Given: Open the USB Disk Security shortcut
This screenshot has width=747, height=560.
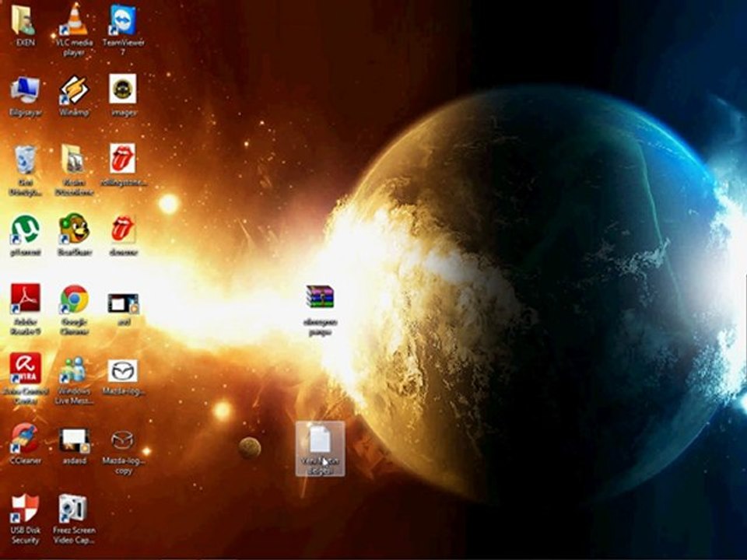Looking at the screenshot, I should [x=25, y=509].
